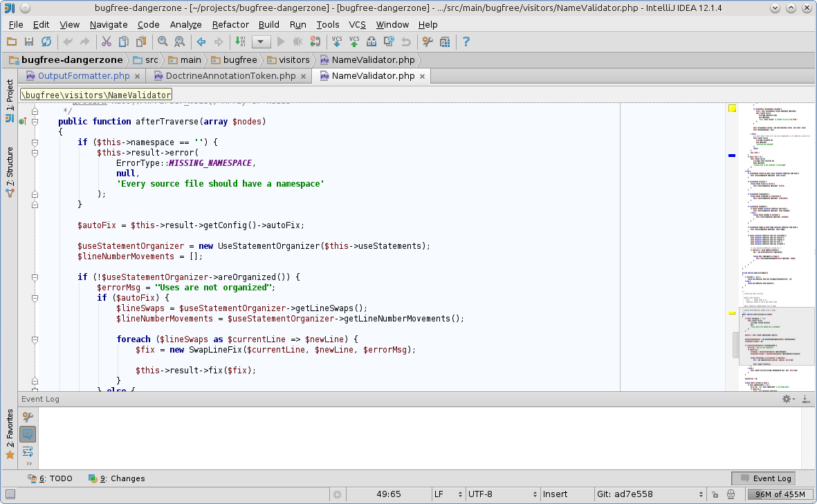Open the UTF-8 encoding selector
Screen dimensions: 817x504
[x=502, y=494]
